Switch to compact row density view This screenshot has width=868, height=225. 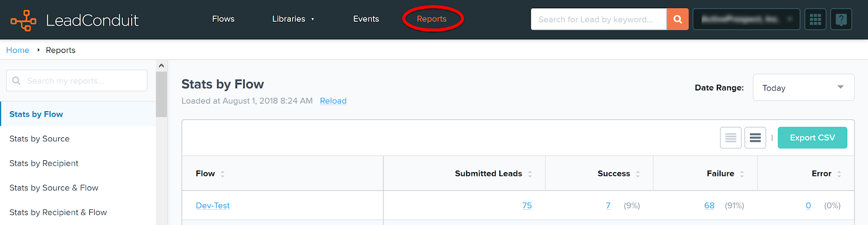pyautogui.click(x=730, y=138)
